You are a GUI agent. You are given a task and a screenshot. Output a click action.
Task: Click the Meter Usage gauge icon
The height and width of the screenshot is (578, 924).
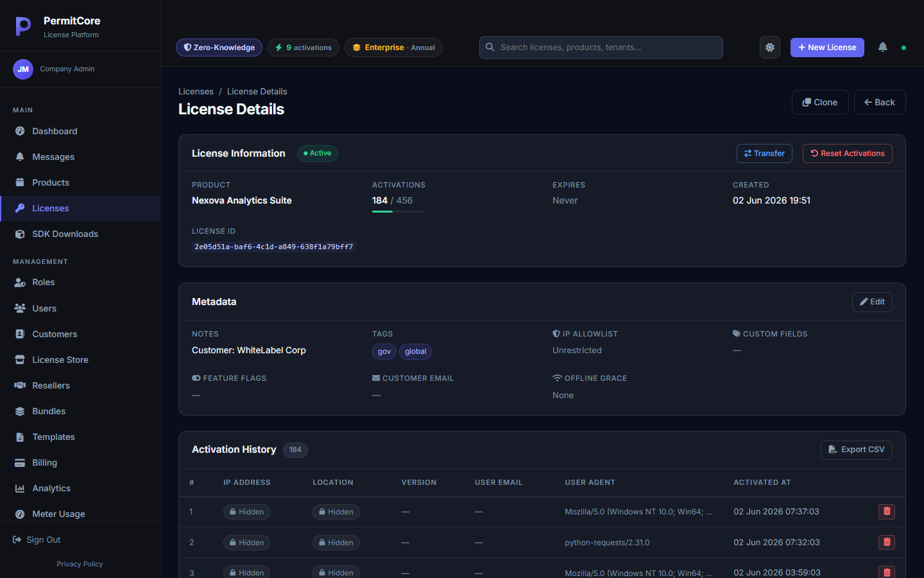tap(20, 514)
